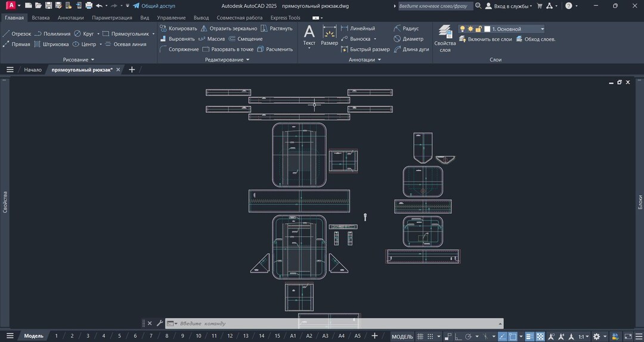Open the AutoCAD application menu arrow

pos(19,6)
